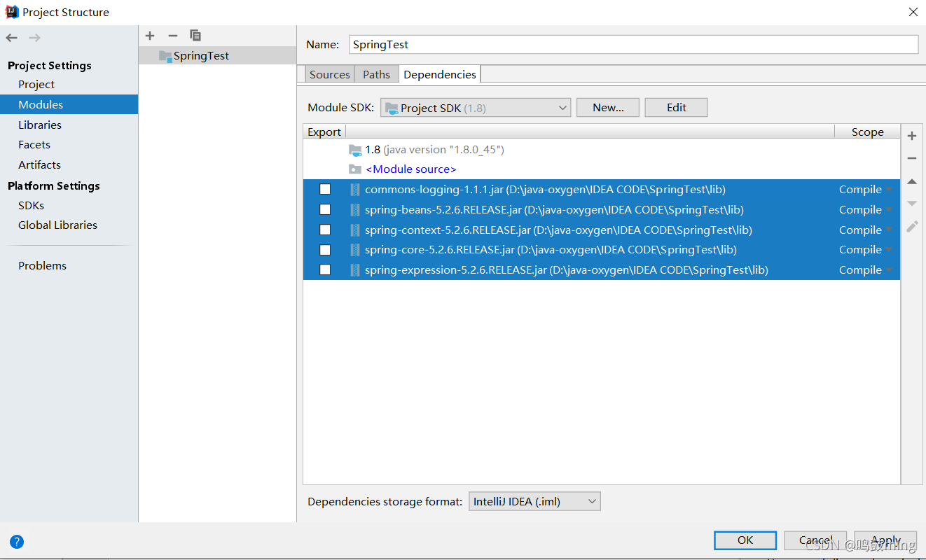Click the commons-logging jar library icon
The image size is (926, 560).
[x=355, y=190]
